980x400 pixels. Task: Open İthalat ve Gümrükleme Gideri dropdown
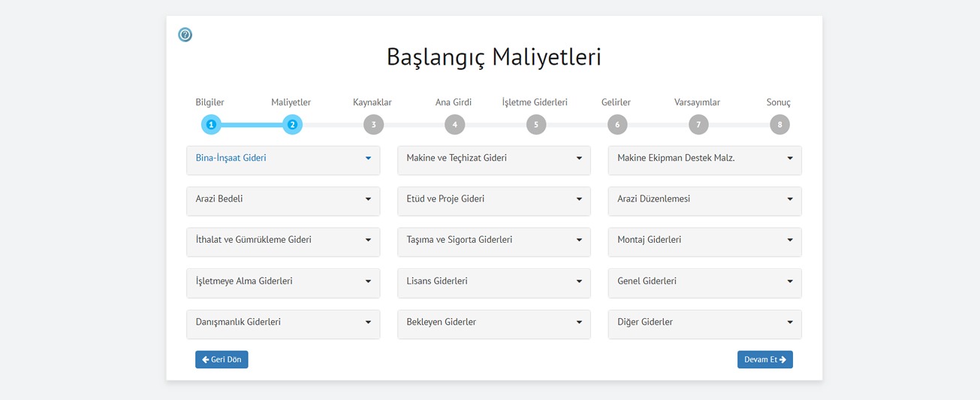tap(283, 242)
